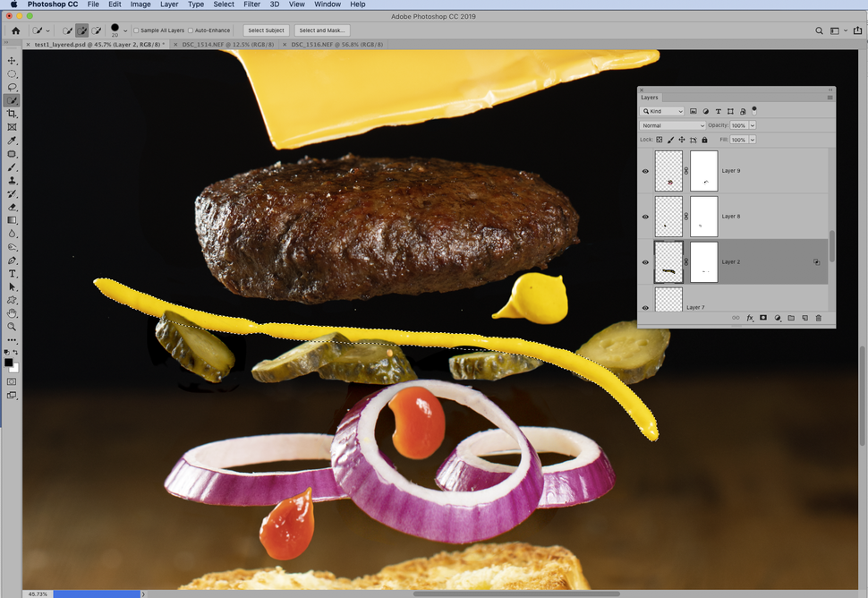This screenshot has height=598, width=868.
Task: Open the Filter menu
Action: tap(251, 4)
